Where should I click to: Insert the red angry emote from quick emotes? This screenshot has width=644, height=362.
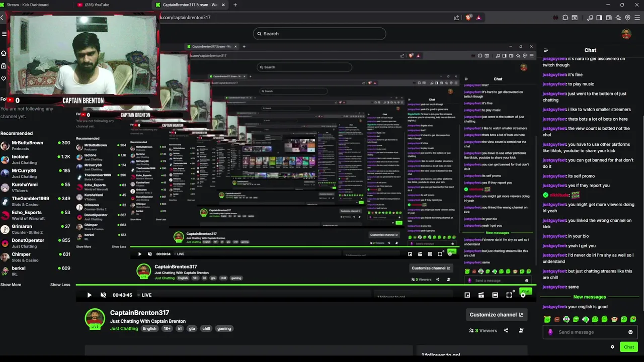(557, 319)
